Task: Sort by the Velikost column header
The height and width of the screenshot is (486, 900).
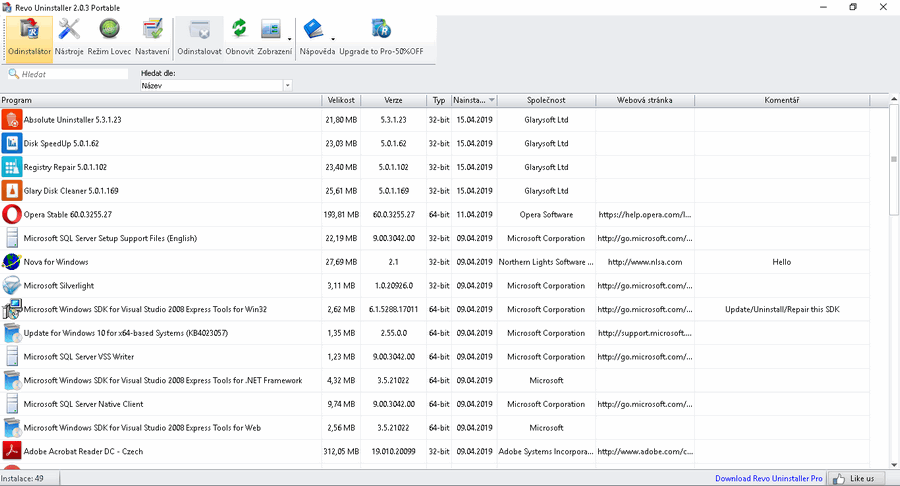Action: point(340,100)
